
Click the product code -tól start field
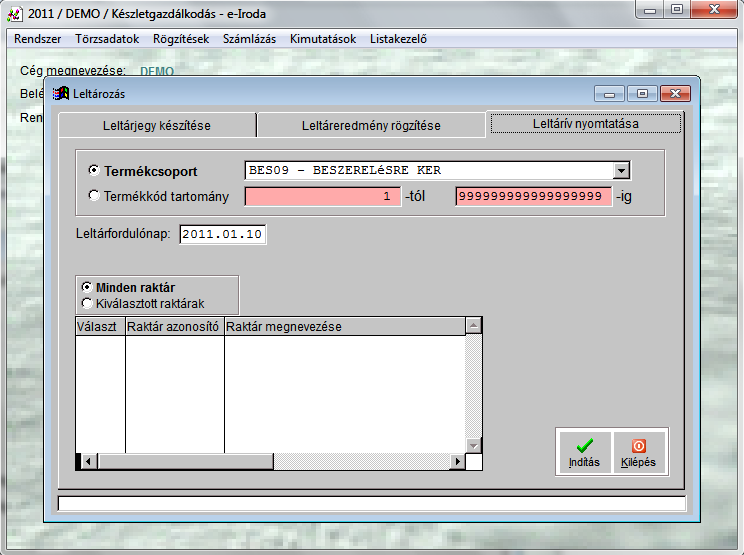tap(323, 197)
